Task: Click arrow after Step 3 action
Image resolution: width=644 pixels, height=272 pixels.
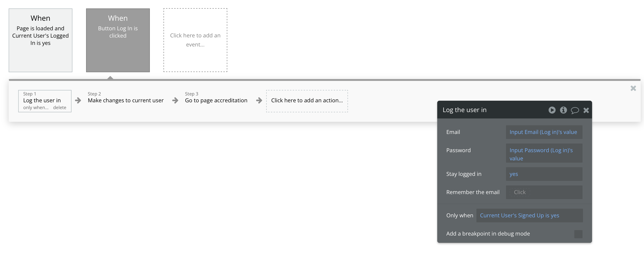Action: 259,100
